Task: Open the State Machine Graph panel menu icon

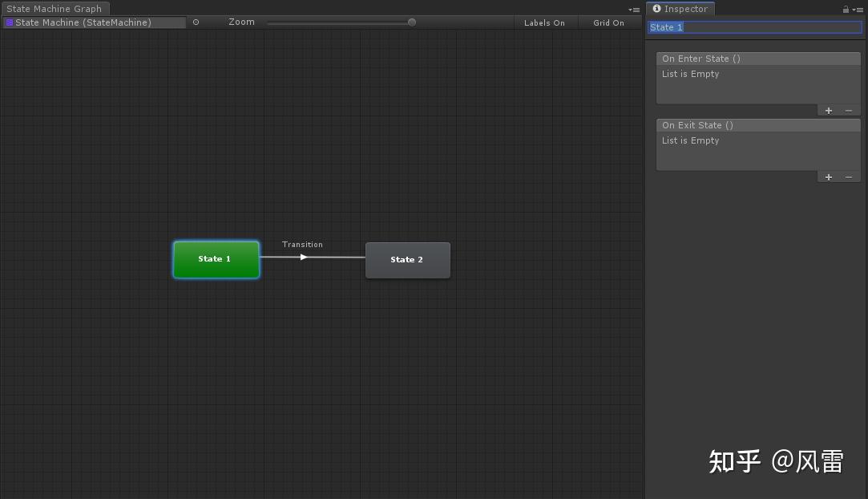Action: click(x=633, y=10)
